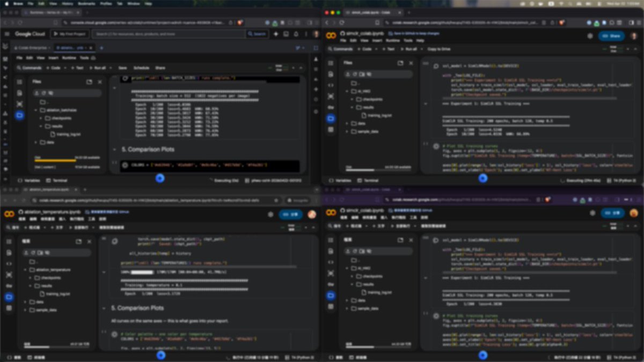
Task: Switch to Colab Enterprise tab in Google Cloud
Action: tap(31, 48)
